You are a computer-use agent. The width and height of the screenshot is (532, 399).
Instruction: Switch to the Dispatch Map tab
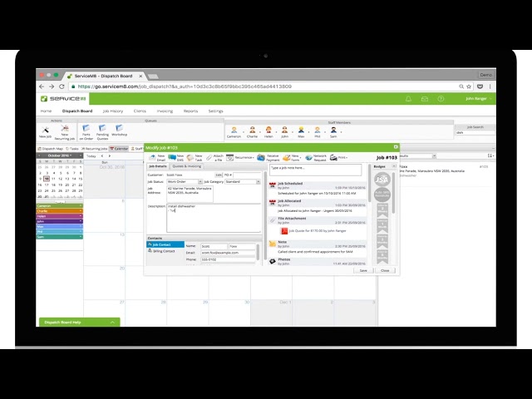tap(50, 149)
